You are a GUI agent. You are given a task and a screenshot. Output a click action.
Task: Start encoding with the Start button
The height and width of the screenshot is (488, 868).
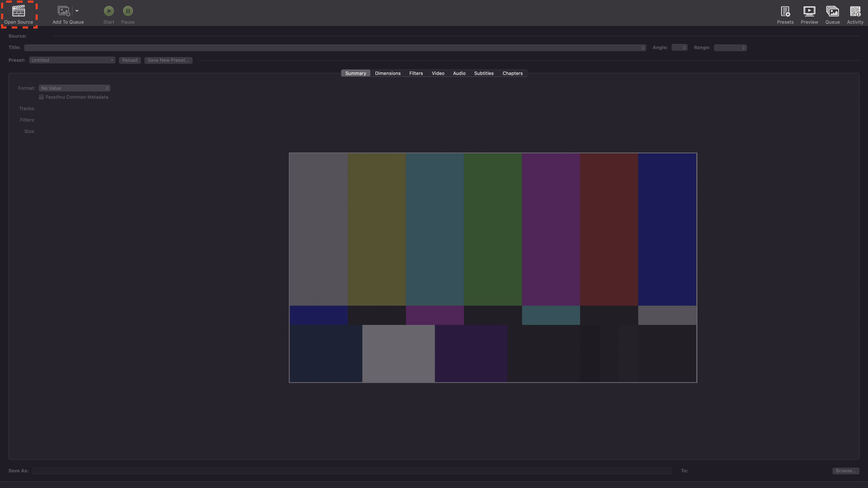(109, 11)
